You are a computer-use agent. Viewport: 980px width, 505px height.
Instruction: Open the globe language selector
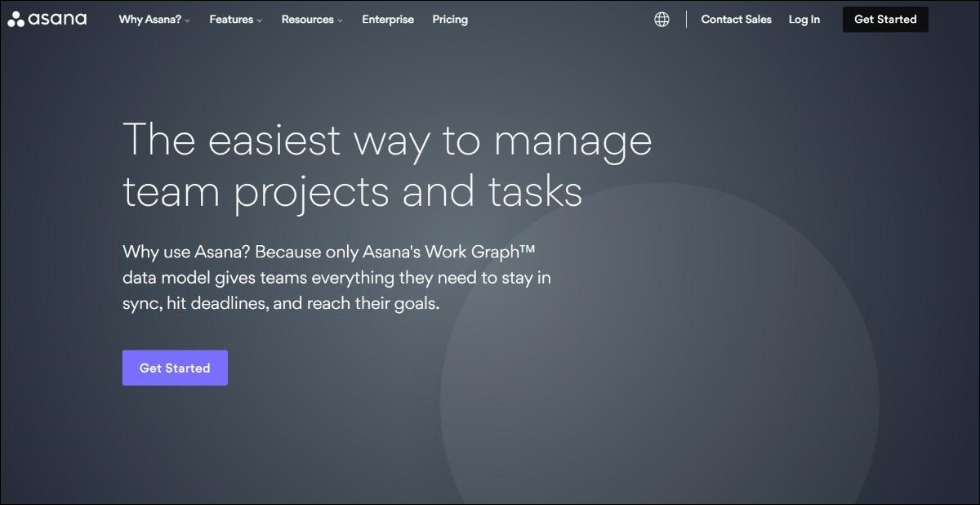point(661,20)
